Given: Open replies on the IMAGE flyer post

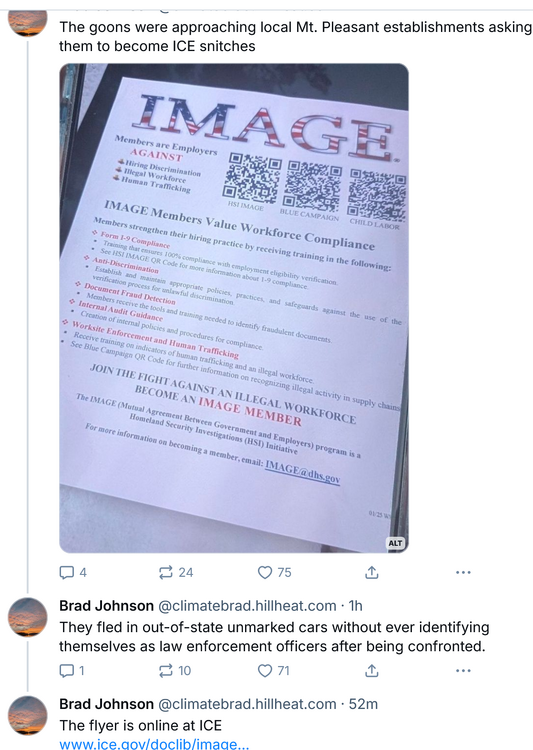Looking at the screenshot, I should tap(73, 572).
